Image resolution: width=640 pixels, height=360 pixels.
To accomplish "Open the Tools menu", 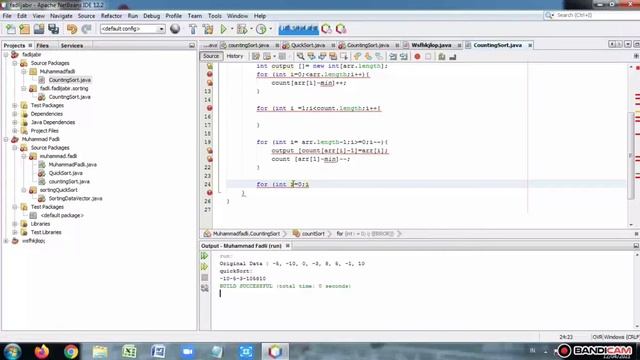I will point(215,16).
